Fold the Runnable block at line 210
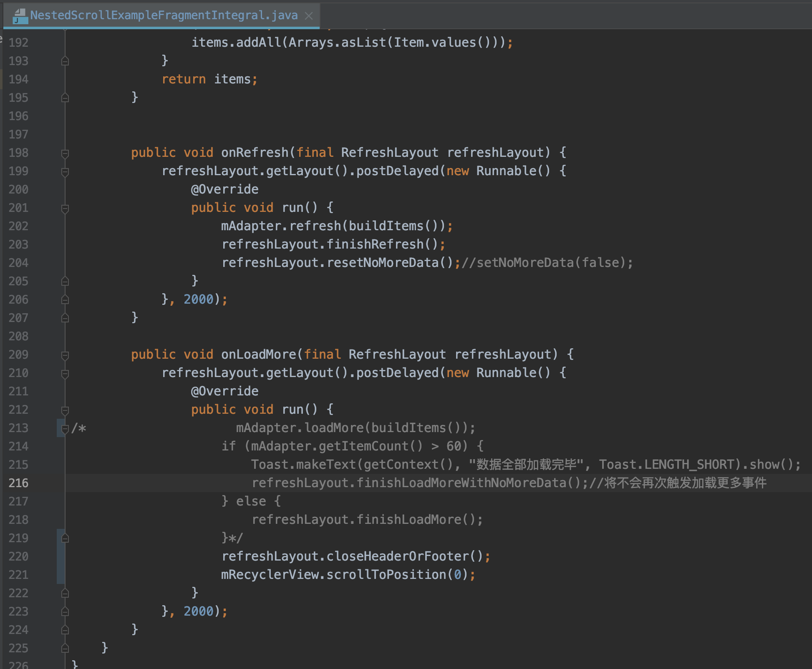This screenshot has height=669, width=812. (65, 374)
